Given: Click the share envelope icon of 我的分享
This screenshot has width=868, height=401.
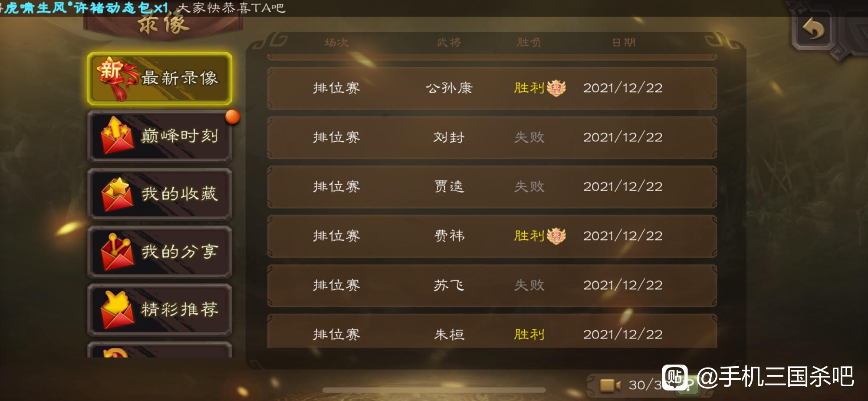Looking at the screenshot, I should (x=117, y=252).
